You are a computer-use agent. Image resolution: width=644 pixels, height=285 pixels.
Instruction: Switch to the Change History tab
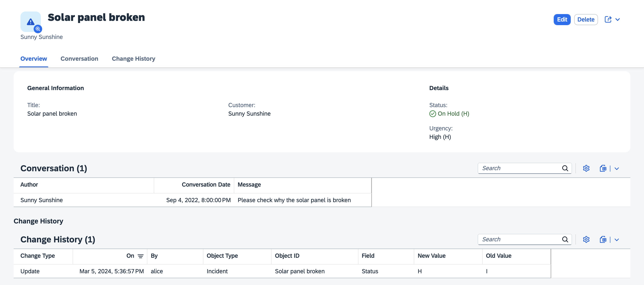pyautogui.click(x=133, y=59)
